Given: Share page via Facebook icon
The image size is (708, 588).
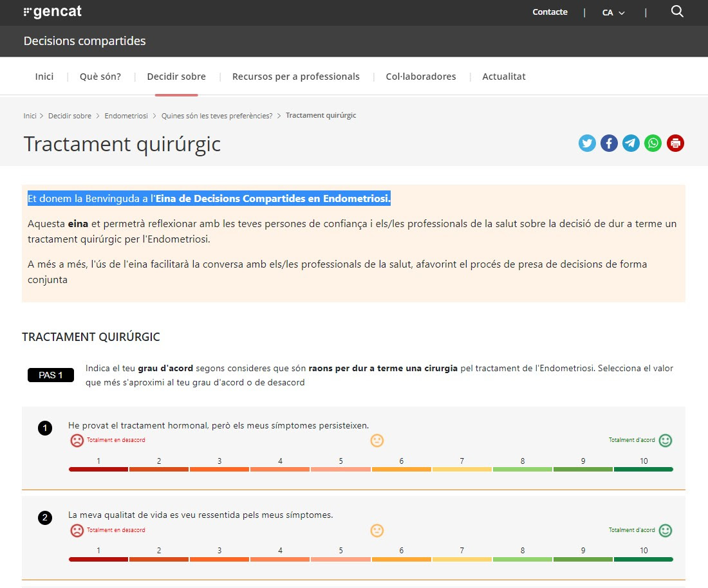Looking at the screenshot, I should 609,143.
